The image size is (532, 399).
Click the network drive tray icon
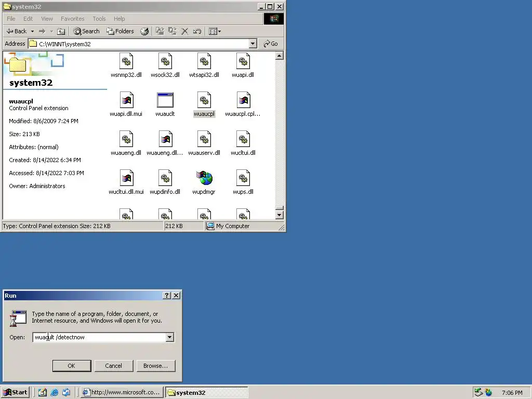(478, 393)
